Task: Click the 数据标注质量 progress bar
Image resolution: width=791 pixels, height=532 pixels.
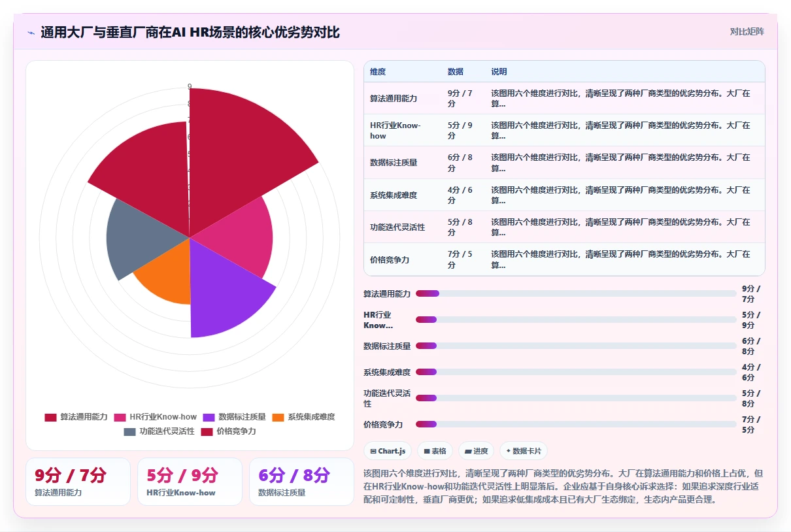Action: click(x=576, y=346)
